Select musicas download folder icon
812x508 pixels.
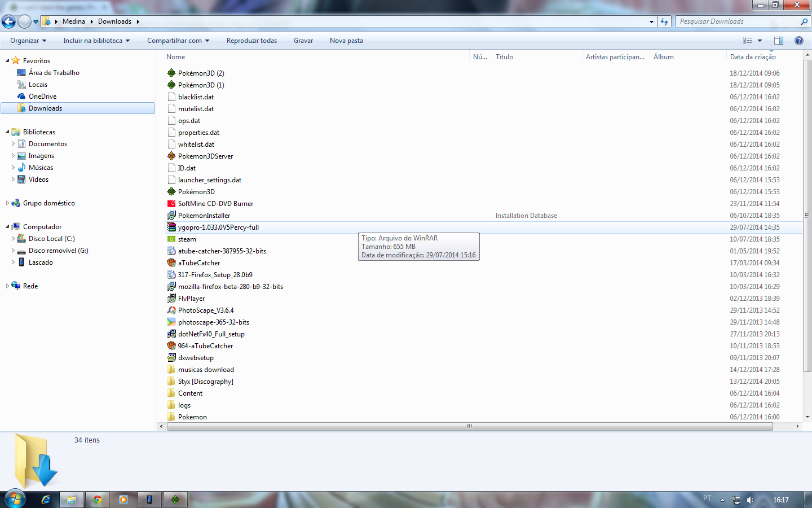(x=171, y=369)
